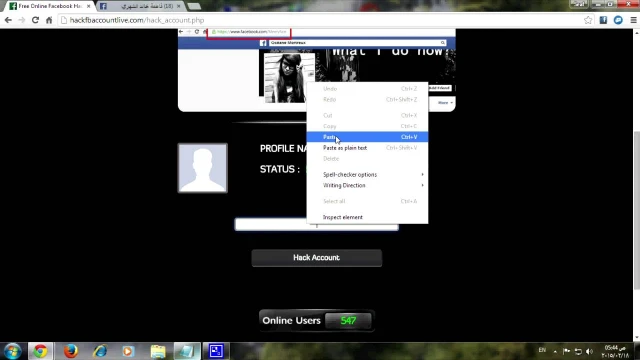Click the Online Users counter 547
Screen dimensions: 640x360
(348, 321)
